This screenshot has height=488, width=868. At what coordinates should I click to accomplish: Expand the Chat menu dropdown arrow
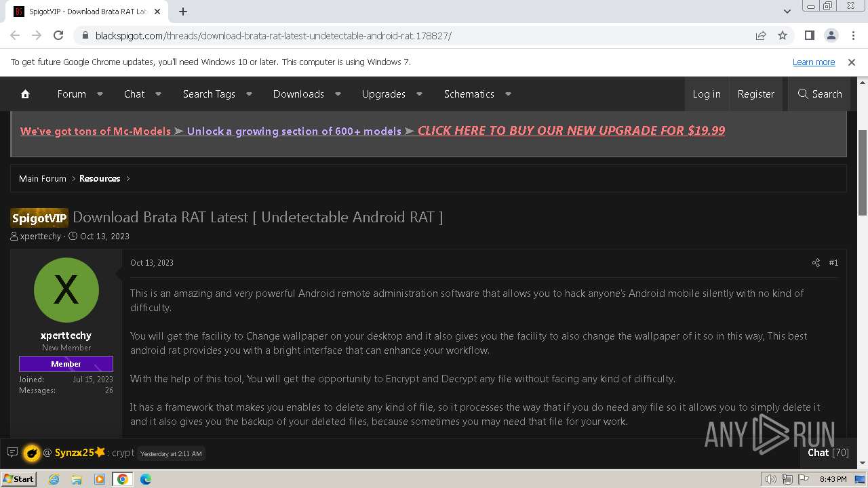158,94
